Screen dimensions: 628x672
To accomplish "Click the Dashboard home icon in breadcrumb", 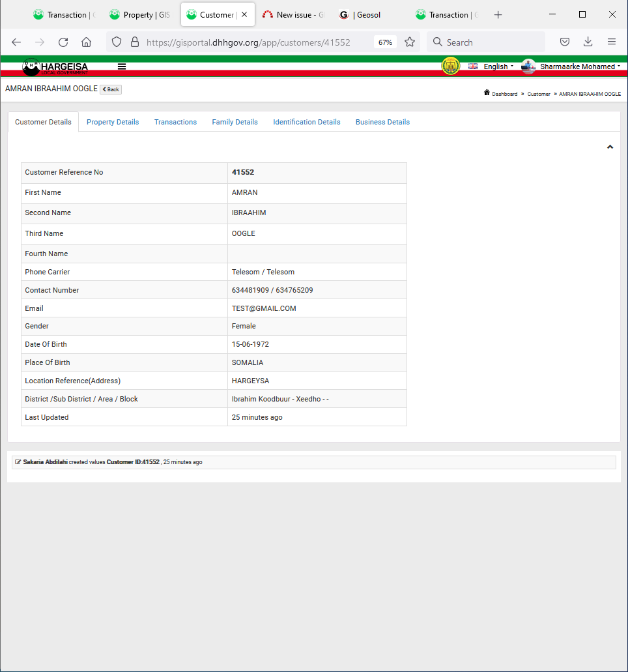I will point(487,93).
